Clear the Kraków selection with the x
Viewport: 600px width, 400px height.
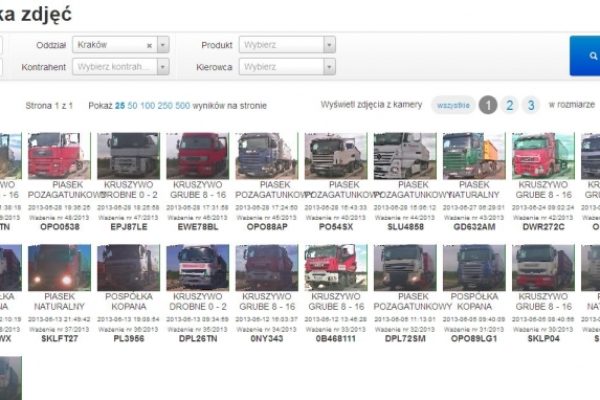(149, 46)
